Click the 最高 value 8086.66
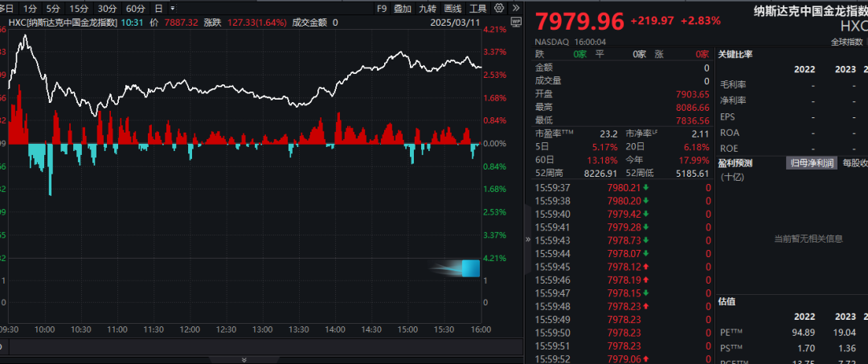Image resolution: width=868 pixels, height=364 pixels. [692, 107]
